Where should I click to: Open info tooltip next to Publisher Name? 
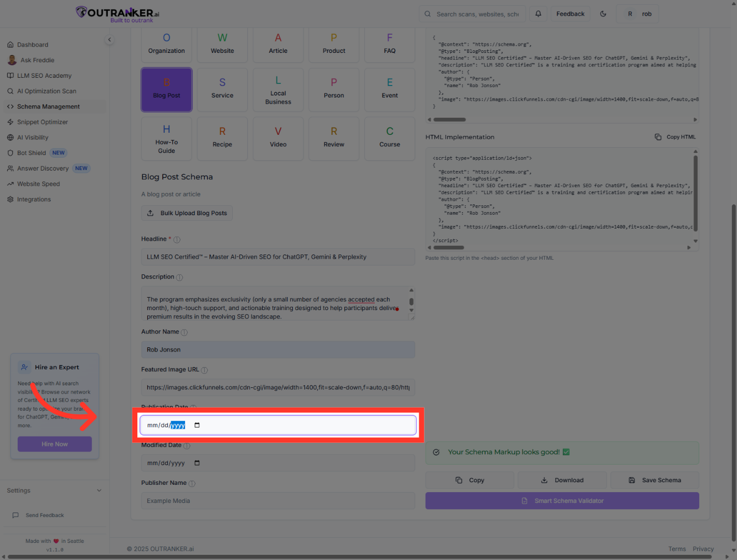(192, 483)
